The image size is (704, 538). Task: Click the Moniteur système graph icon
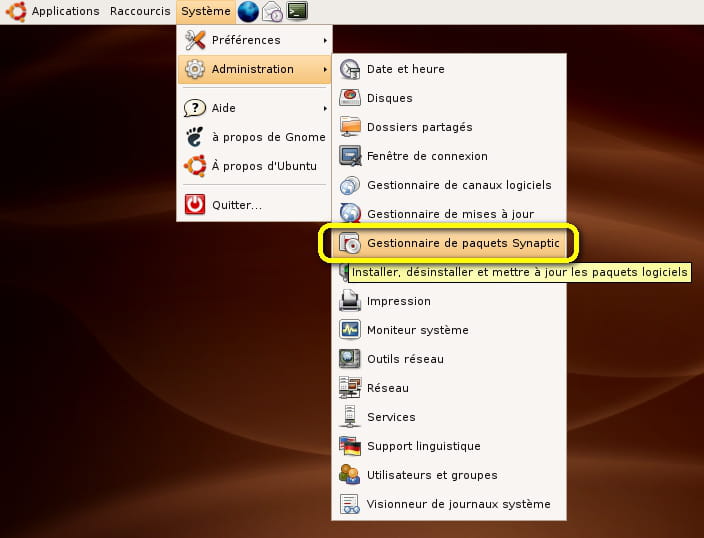[350, 330]
